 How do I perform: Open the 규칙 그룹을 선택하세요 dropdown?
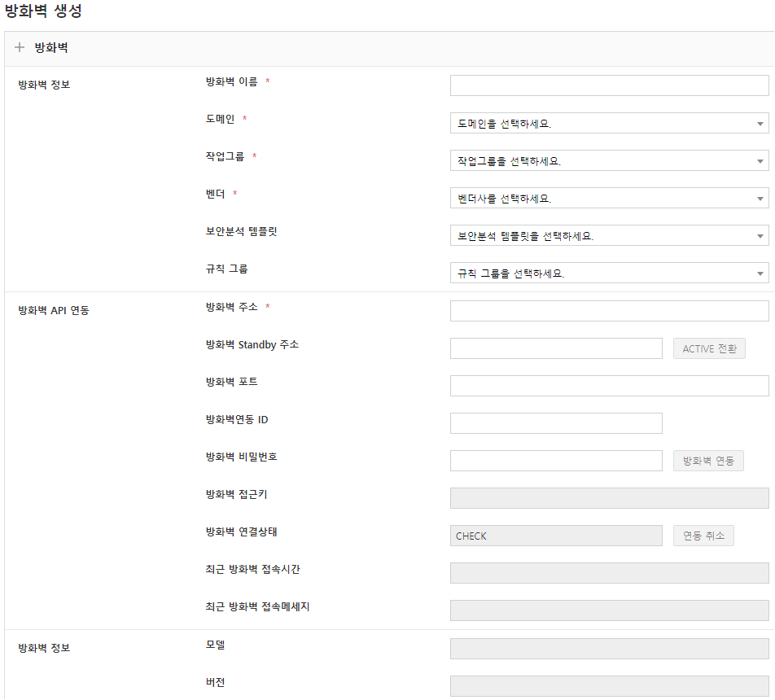pyautogui.click(x=610, y=273)
